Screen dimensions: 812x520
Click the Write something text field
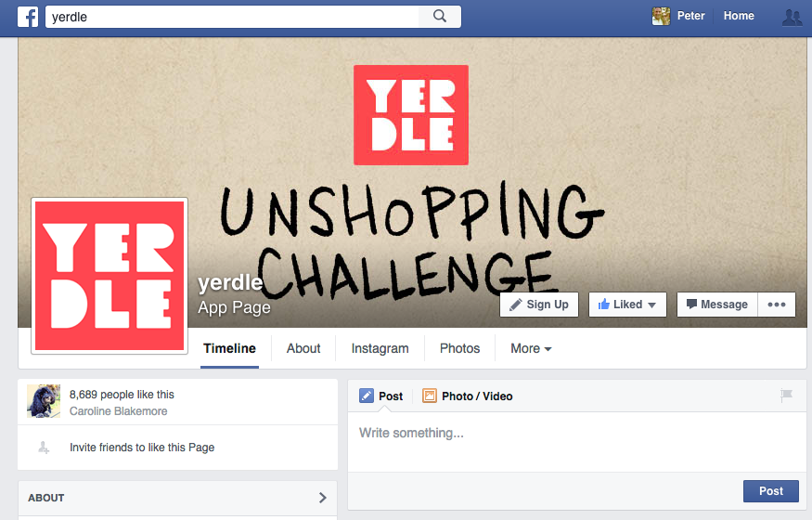click(577, 441)
